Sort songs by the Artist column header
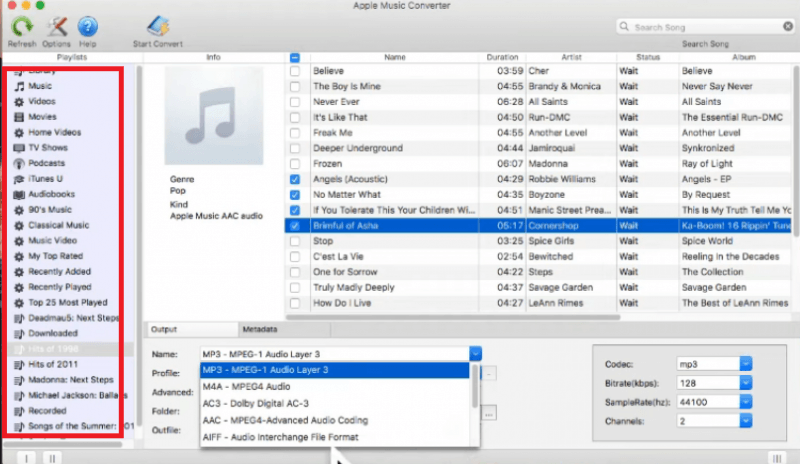 click(x=571, y=57)
